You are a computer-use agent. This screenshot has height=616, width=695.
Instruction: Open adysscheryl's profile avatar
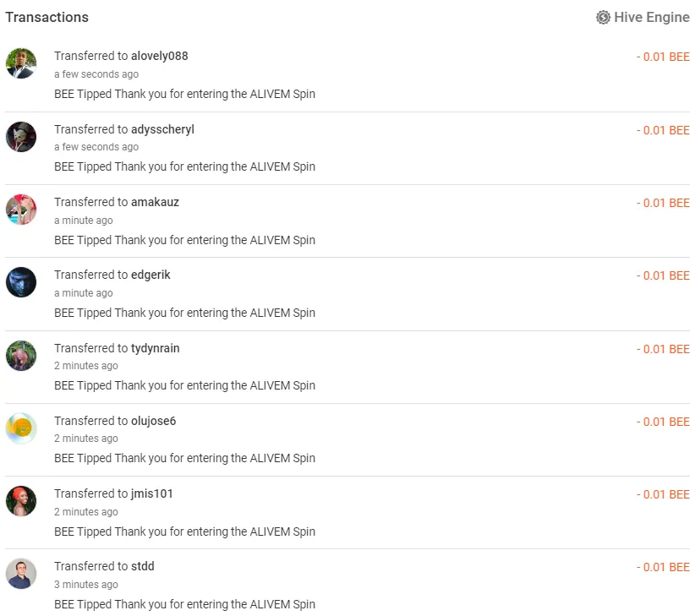tap(21, 137)
